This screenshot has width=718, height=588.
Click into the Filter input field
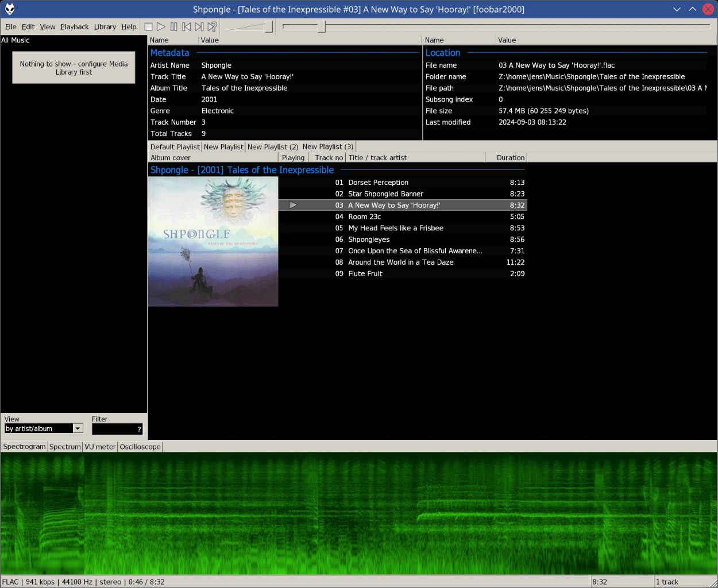[x=113, y=429]
